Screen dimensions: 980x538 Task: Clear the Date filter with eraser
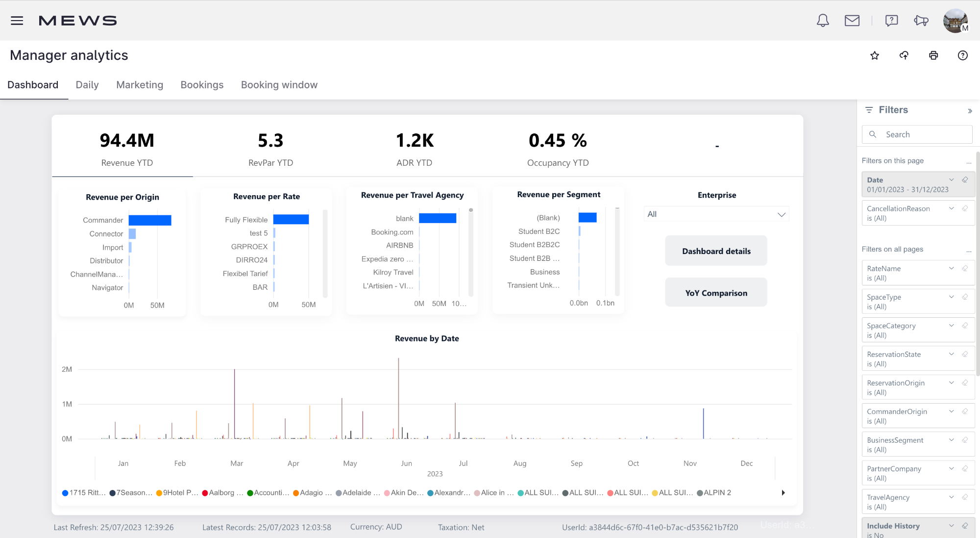coord(965,180)
